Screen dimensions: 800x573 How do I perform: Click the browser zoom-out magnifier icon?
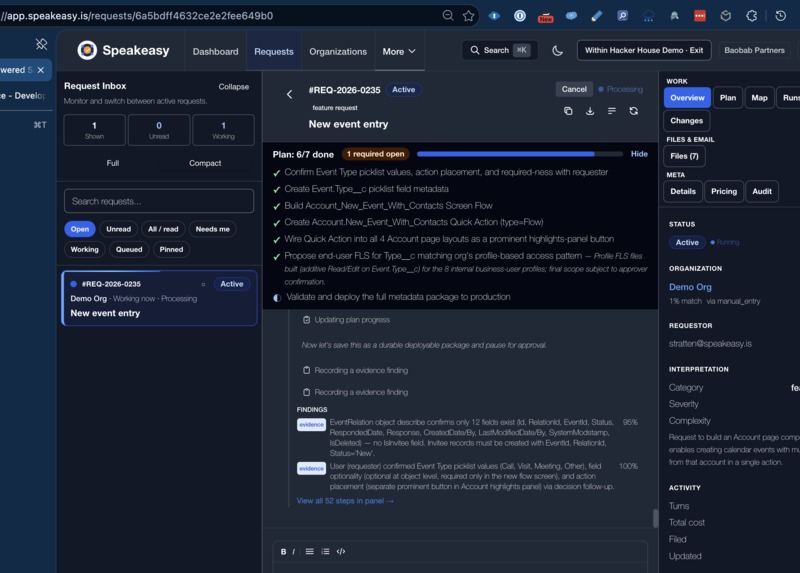(x=448, y=16)
